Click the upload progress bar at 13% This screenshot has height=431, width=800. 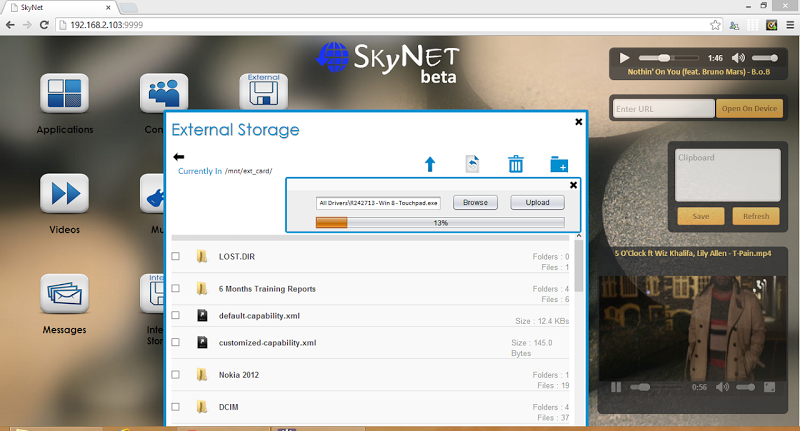440,223
